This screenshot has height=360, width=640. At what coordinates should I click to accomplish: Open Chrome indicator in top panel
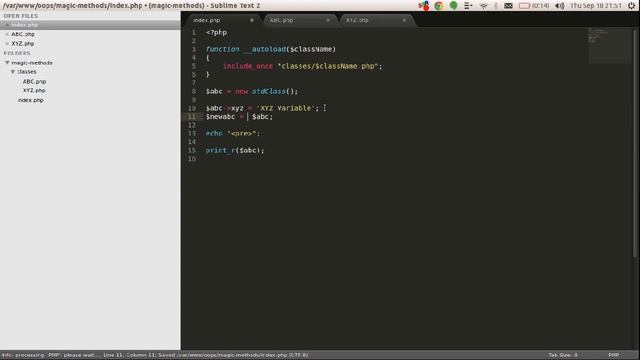(439, 6)
